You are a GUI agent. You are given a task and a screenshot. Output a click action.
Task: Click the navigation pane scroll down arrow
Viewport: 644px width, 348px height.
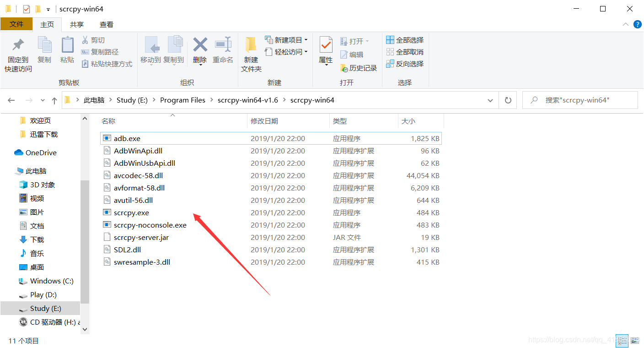point(85,329)
